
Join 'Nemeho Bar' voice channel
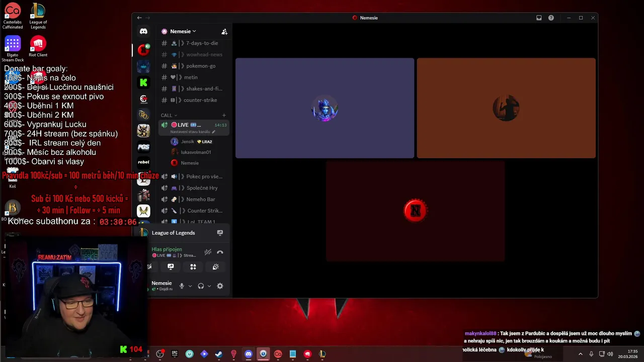pyautogui.click(x=194, y=200)
